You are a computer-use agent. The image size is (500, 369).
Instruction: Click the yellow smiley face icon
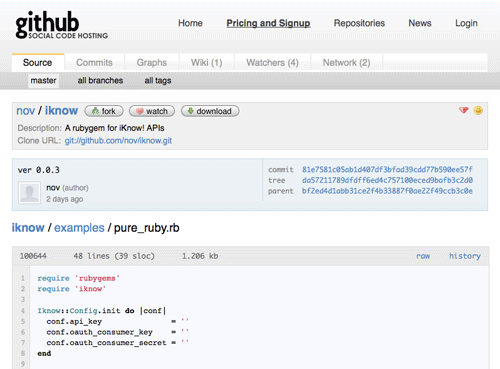(478, 110)
